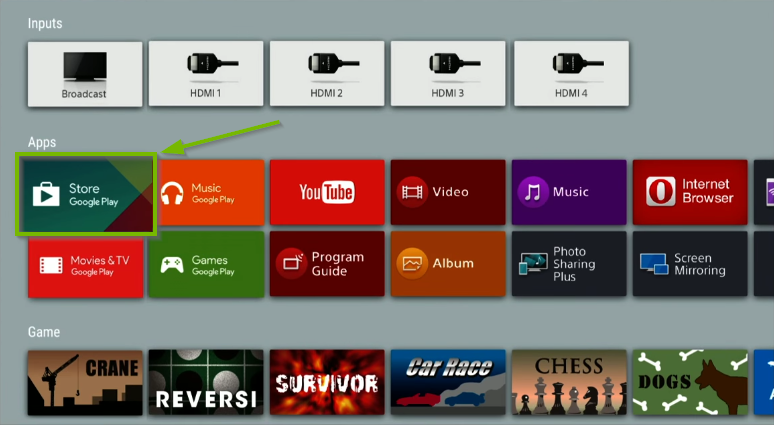
Task: Switch to the HDMI 1 input
Action: (206, 74)
